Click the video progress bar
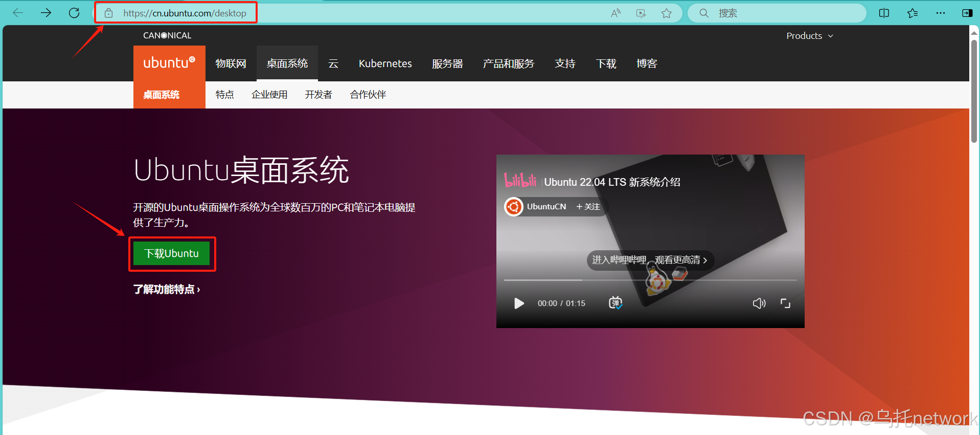This screenshot has width=980, height=435. click(x=650, y=280)
